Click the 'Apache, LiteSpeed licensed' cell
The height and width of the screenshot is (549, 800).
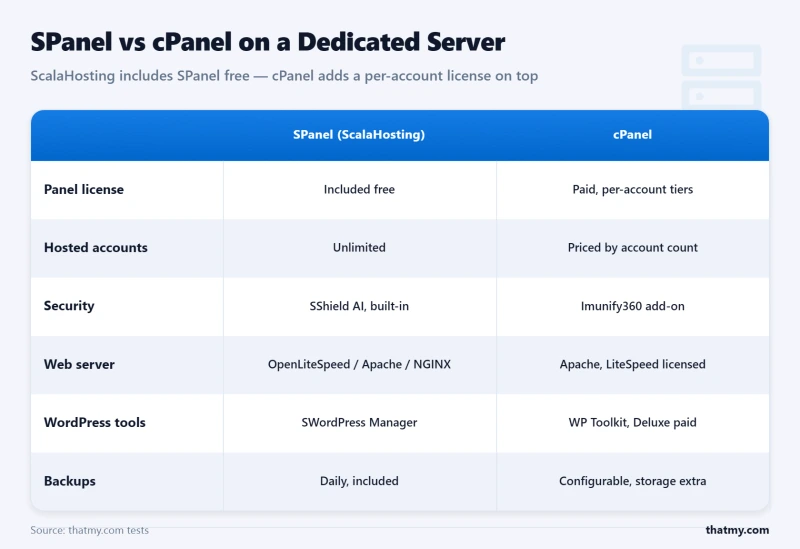pos(633,364)
